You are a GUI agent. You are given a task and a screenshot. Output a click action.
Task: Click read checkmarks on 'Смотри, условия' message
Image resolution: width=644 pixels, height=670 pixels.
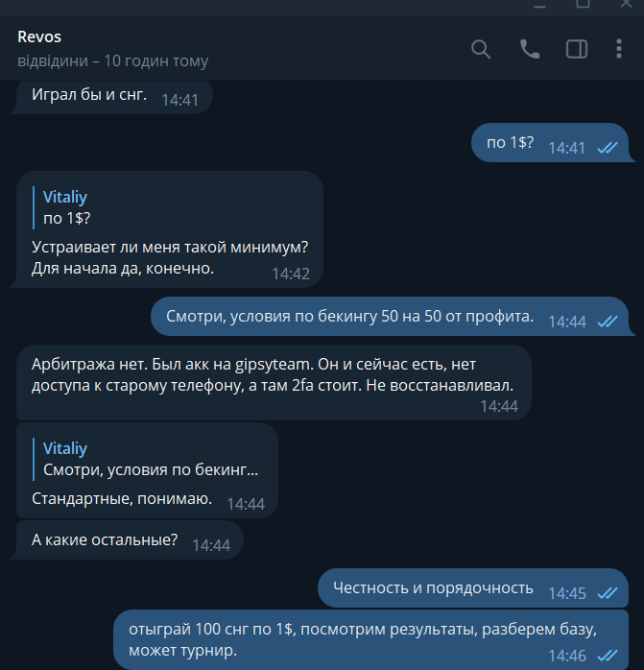pos(608,322)
